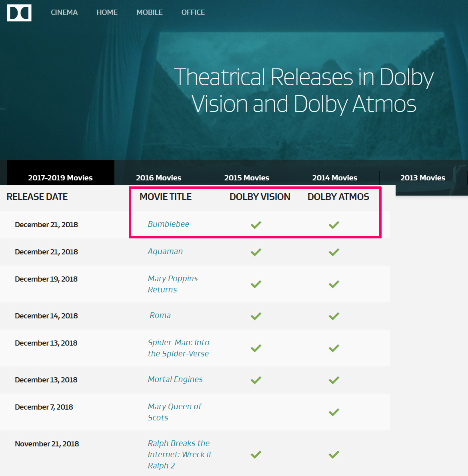Open the Roma movie link

pyautogui.click(x=160, y=316)
